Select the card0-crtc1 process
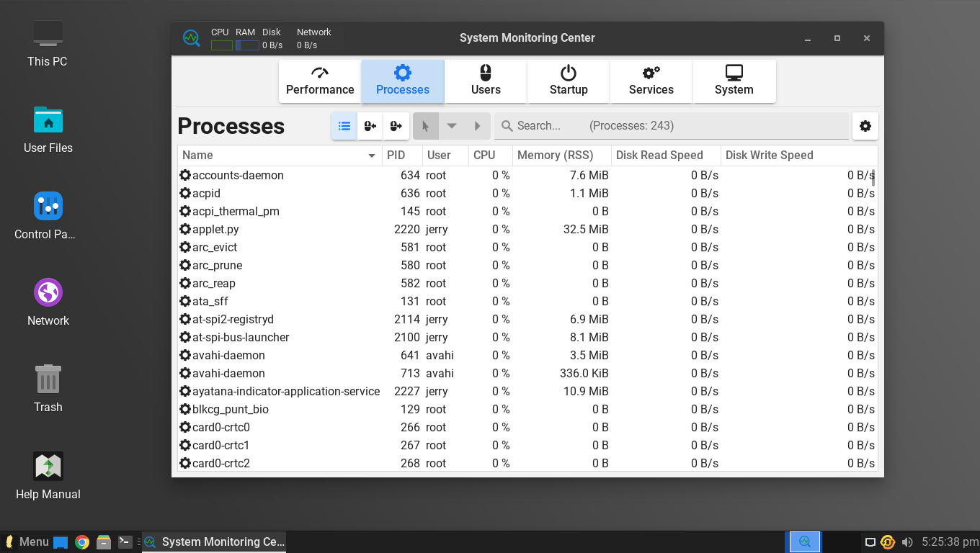This screenshot has width=980, height=553. point(527,445)
